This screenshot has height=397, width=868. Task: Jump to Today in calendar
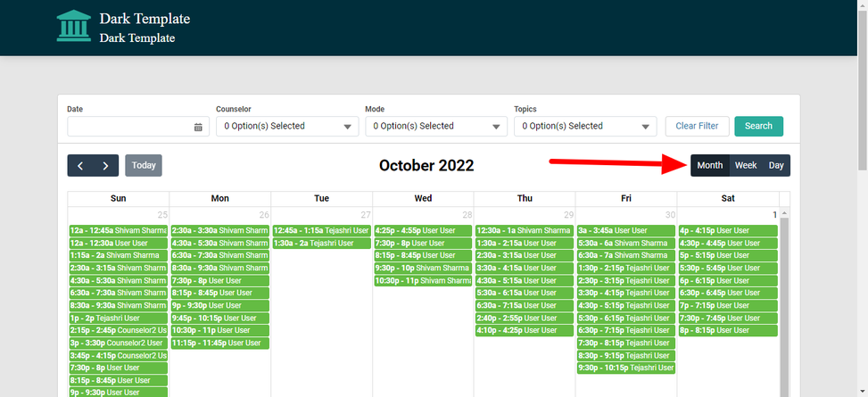pos(144,165)
